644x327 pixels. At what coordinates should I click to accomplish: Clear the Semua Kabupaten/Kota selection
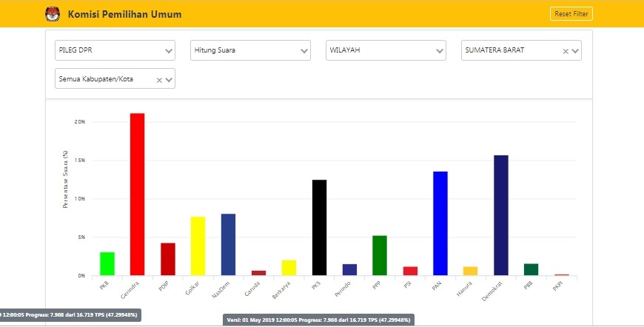pos(158,80)
